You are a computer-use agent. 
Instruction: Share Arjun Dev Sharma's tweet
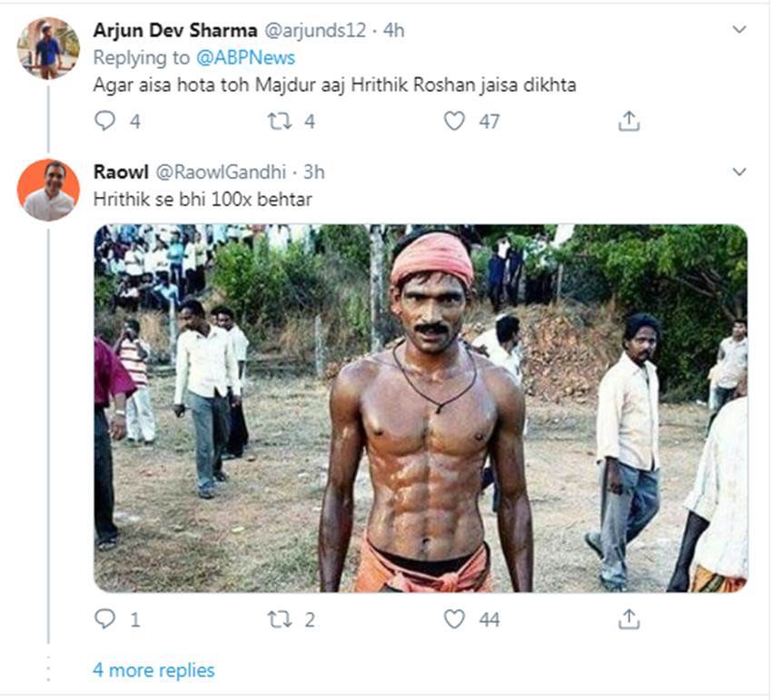pyautogui.click(x=628, y=121)
